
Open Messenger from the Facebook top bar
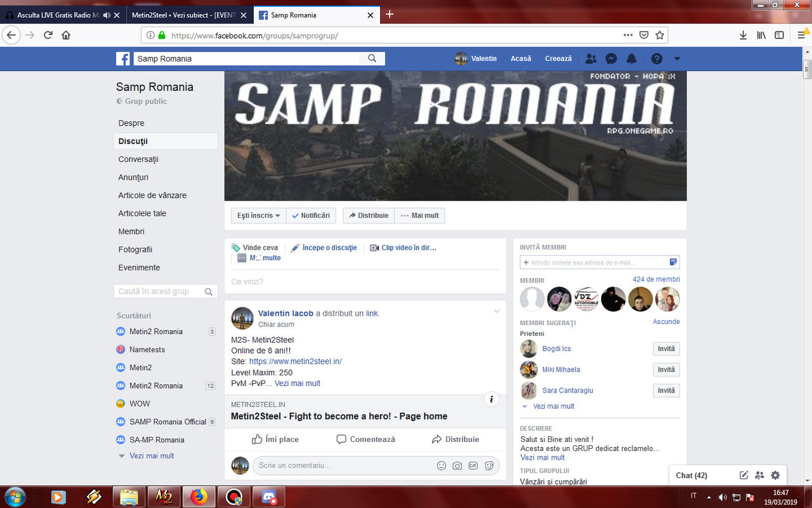point(610,58)
